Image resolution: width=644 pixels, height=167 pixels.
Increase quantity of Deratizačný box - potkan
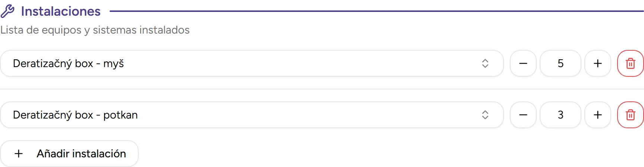click(x=597, y=115)
